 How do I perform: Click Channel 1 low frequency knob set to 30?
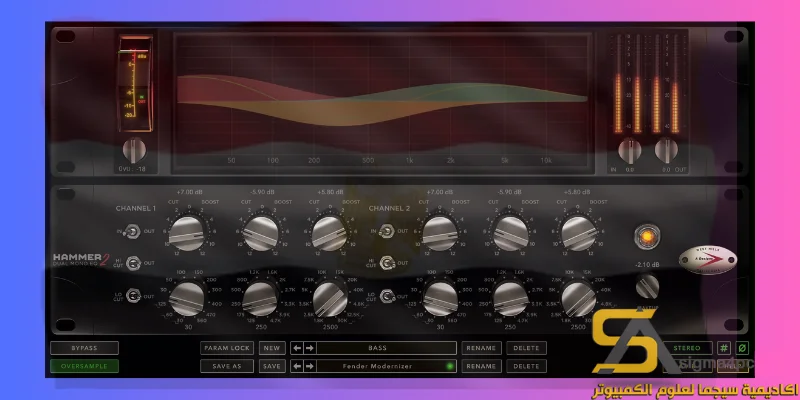pyautogui.click(x=186, y=298)
